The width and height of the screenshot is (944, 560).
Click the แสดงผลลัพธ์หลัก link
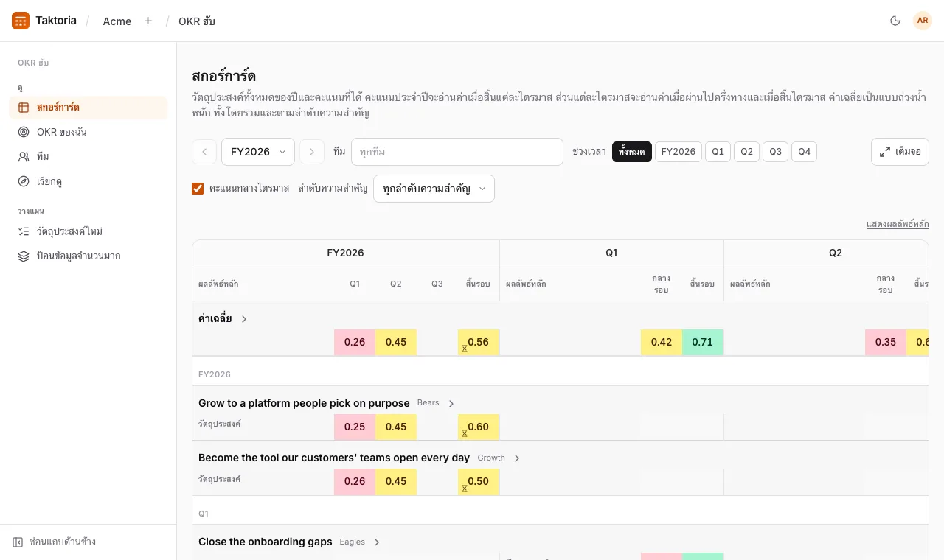click(x=898, y=224)
